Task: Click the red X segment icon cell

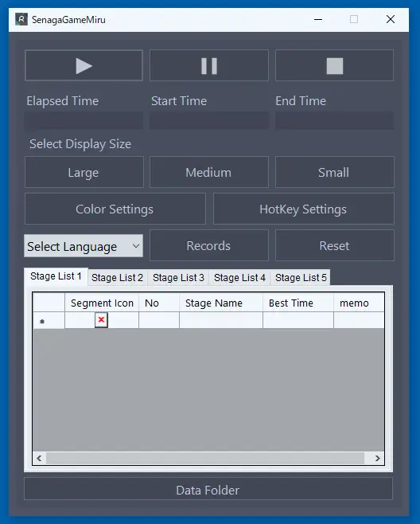Action: (x=101, y=320)
